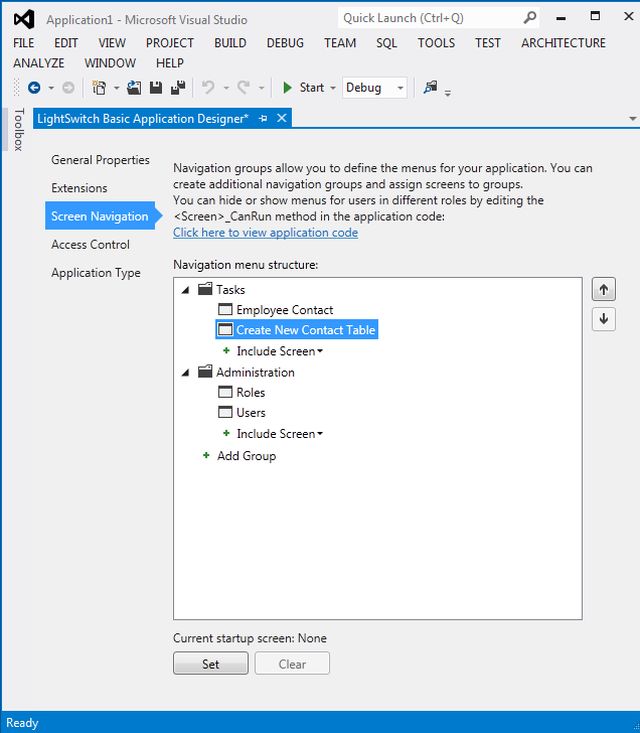The image size is (640, 733).
Task: Click the Users screen icon
Action: pos(225,412)
